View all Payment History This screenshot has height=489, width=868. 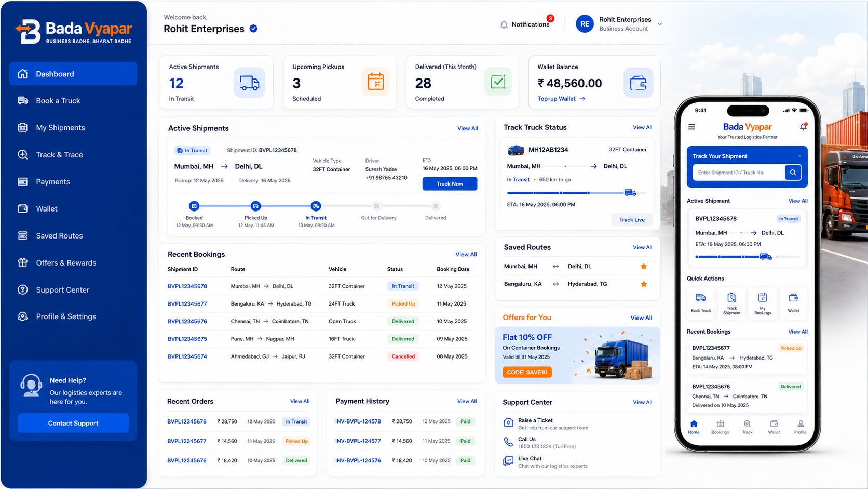click(x=467, y=401)
